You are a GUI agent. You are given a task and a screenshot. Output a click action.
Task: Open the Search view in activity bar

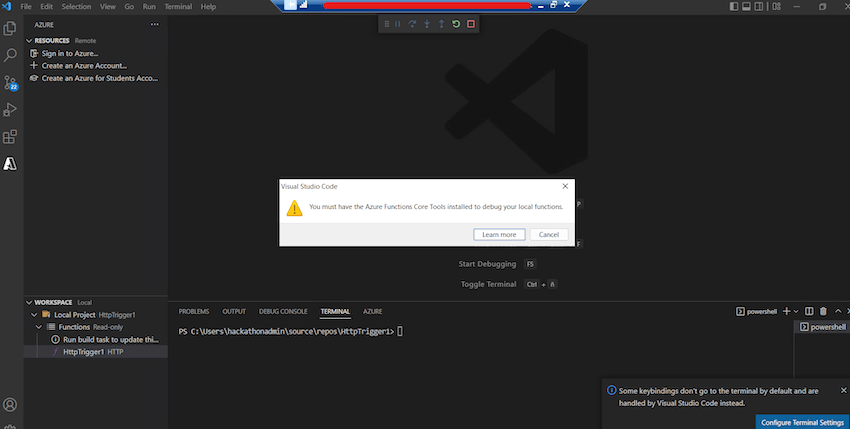10,55
